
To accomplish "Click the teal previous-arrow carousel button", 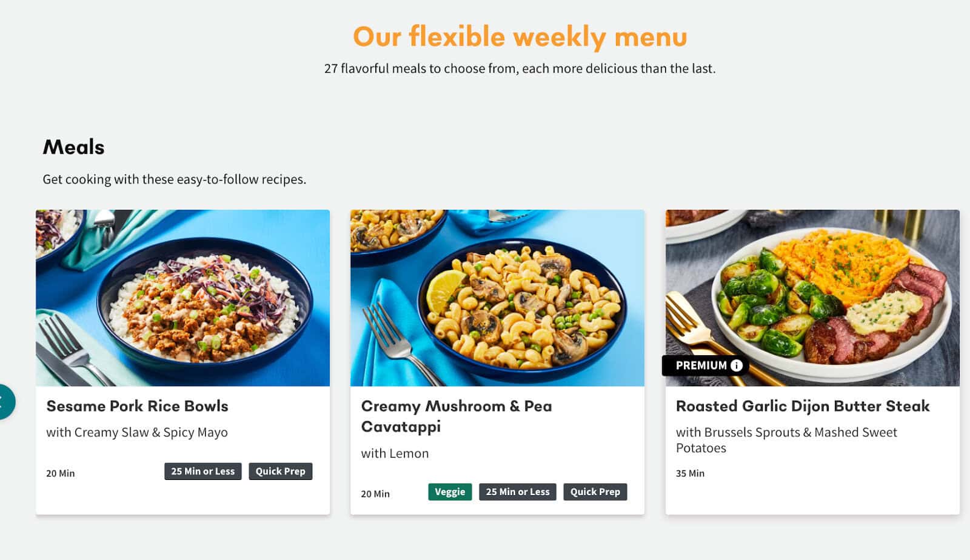I will pos(4,401).
